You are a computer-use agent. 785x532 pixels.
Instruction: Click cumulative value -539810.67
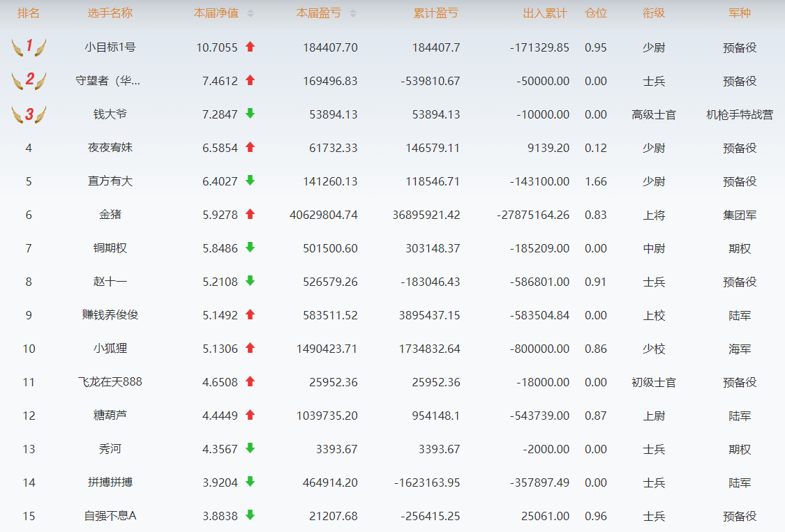[430, 81]
